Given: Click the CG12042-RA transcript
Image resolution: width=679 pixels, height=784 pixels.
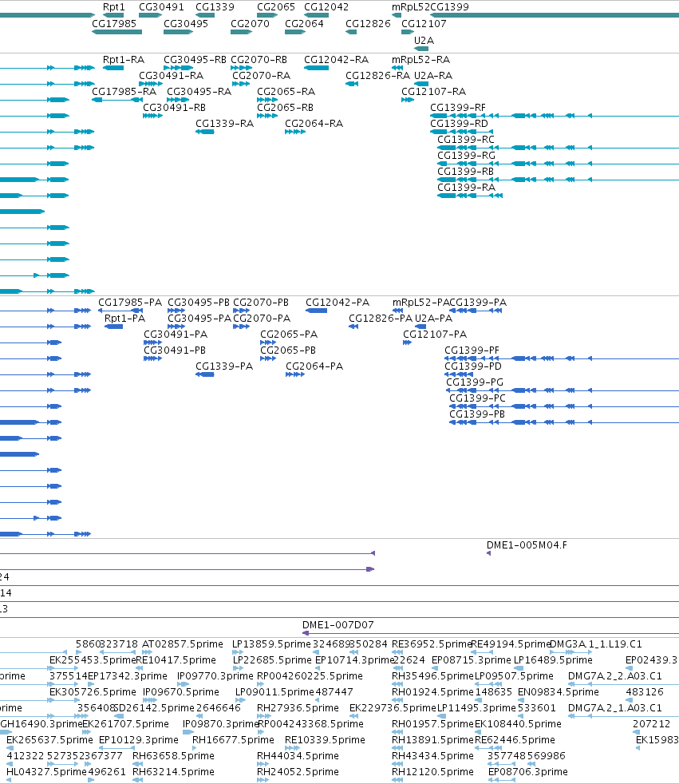Looking at the screenshot, I should (x=316, y=68).
